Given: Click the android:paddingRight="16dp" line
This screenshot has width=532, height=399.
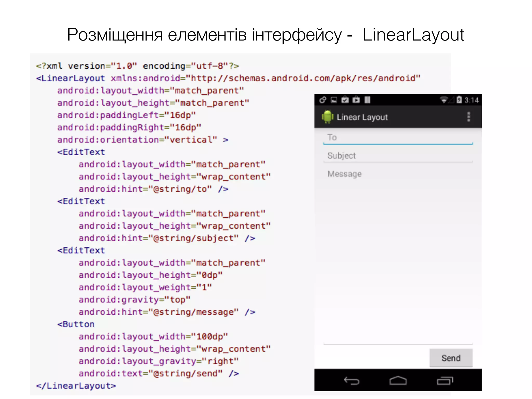Looking at the screenshot, I should pos(129,127).
